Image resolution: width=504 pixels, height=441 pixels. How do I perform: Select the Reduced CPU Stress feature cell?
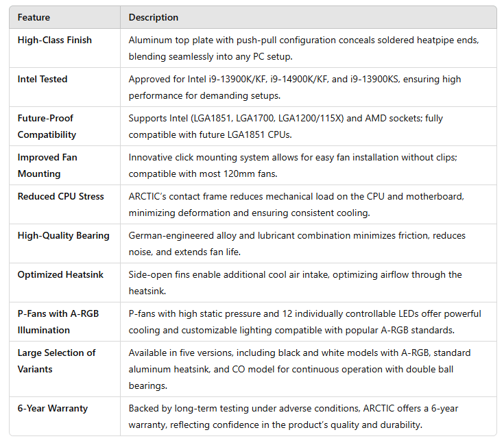pyautogui.click(x=65, y=204)
